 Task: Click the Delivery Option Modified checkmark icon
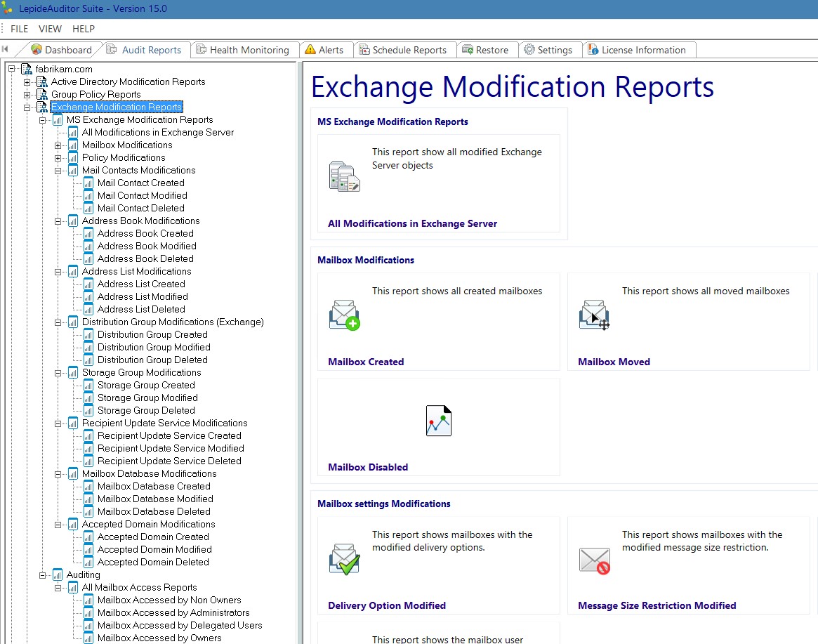click(344, 559)
